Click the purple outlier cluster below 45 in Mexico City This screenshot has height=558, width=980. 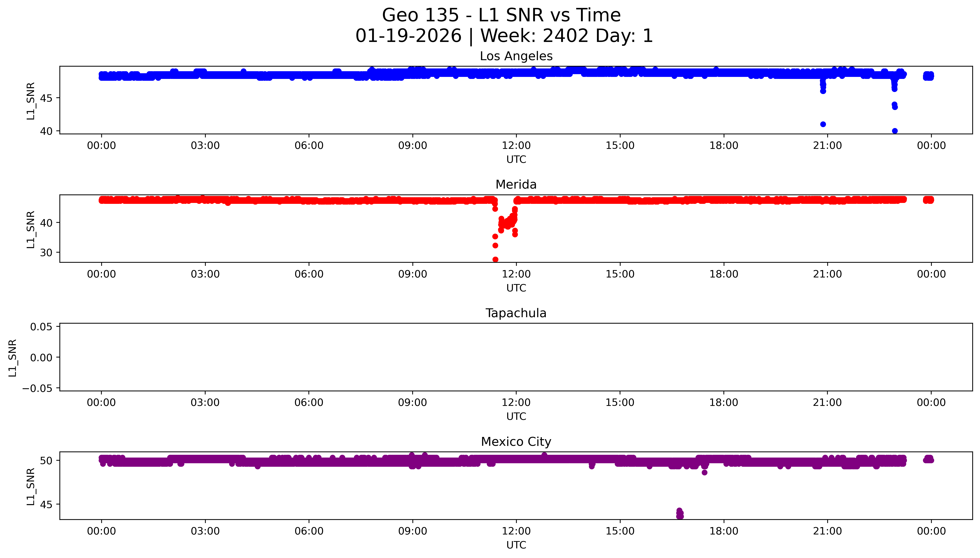coord(680,513)
